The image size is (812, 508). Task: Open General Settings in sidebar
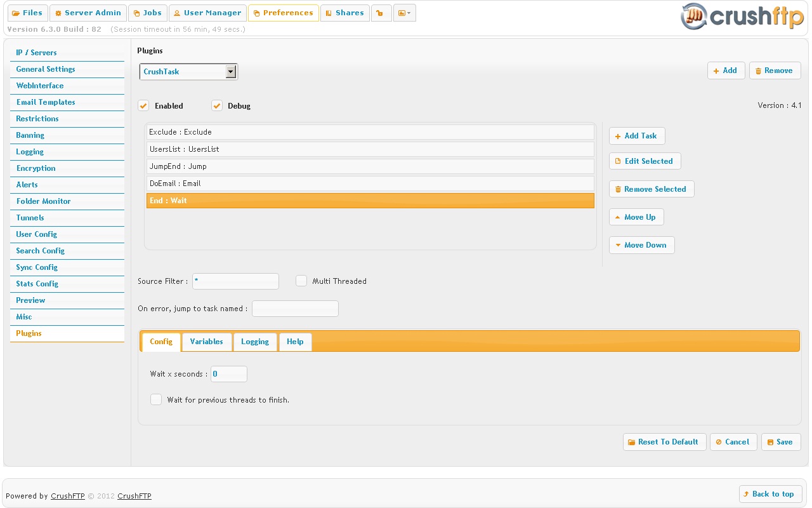67,69
